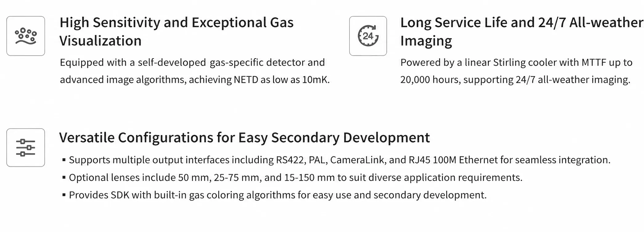Click the square bullet marker before Supports multiple
This screenshot has height=232, width=644.
point(64,160)
